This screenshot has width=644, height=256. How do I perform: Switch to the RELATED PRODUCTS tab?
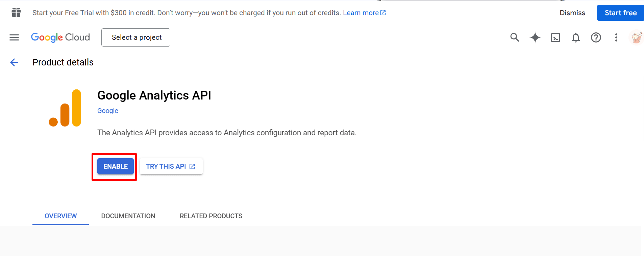pos(211,216)
